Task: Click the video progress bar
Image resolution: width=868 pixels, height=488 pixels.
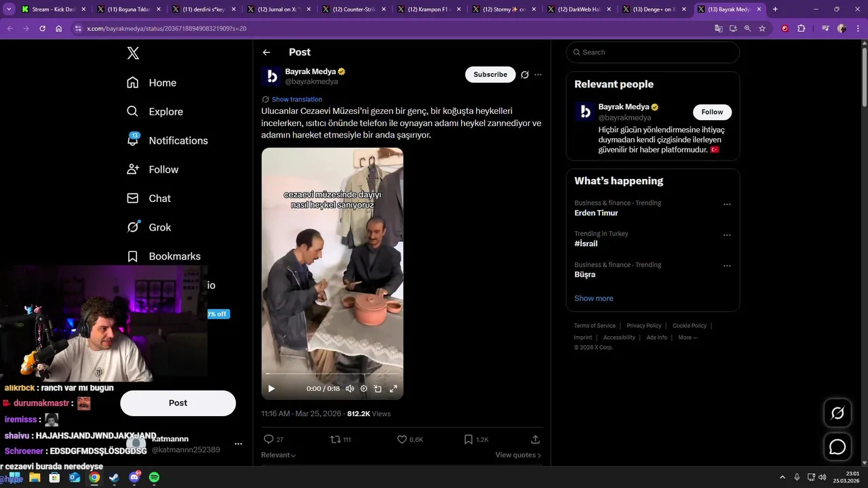Action: click(332, 373)
